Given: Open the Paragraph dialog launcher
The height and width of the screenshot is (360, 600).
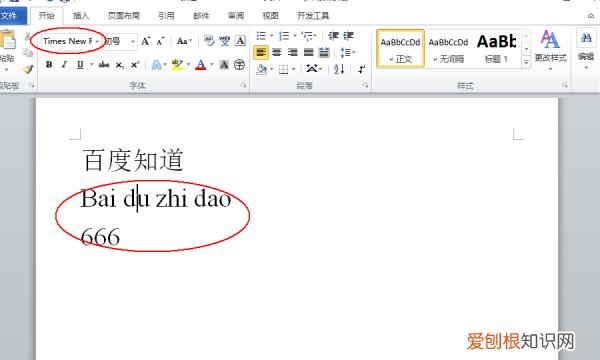Looking at the screenshot, I should pyautogui.click(x=365, y=85).
